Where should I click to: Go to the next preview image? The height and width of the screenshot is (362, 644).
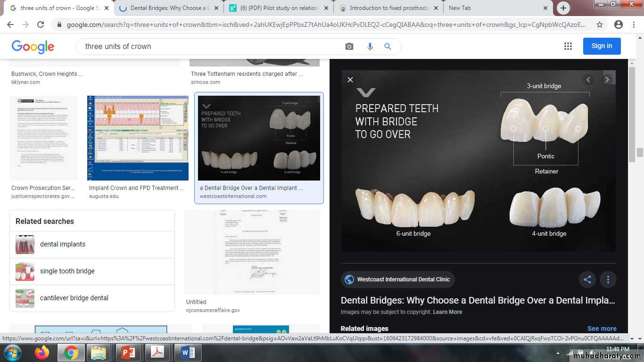point(607,80)
